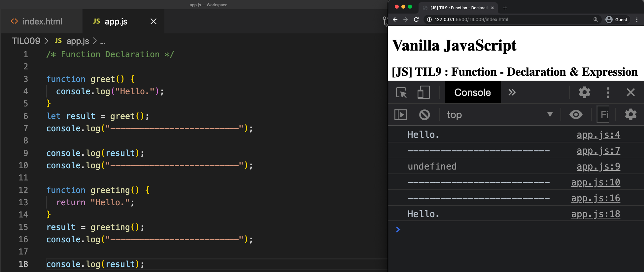Click the green maximize button in Chrome

[410, 7]
